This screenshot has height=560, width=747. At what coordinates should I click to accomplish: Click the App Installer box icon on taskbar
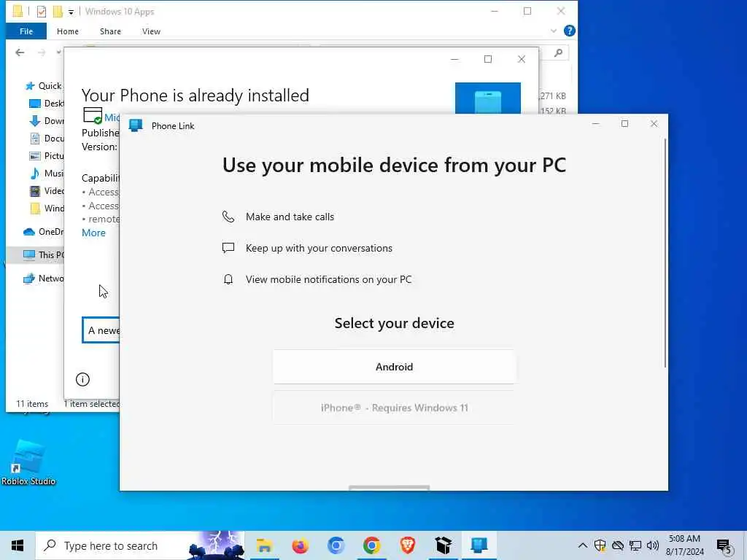pos(443,545)
